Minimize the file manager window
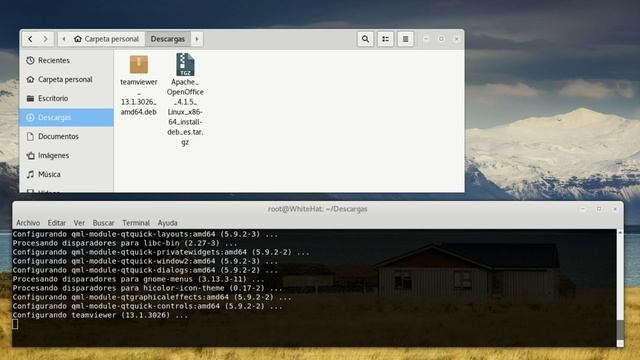 (426, 39)
